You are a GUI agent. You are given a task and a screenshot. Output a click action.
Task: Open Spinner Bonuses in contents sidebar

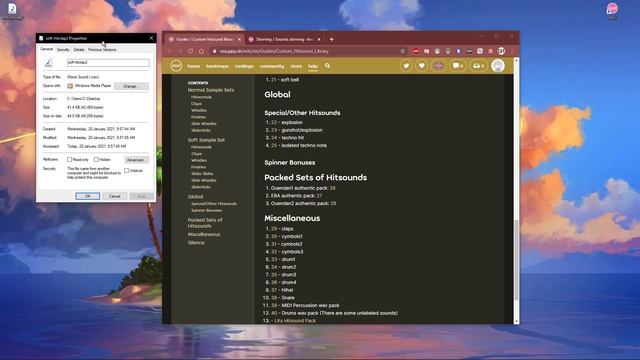click(207, 210)
